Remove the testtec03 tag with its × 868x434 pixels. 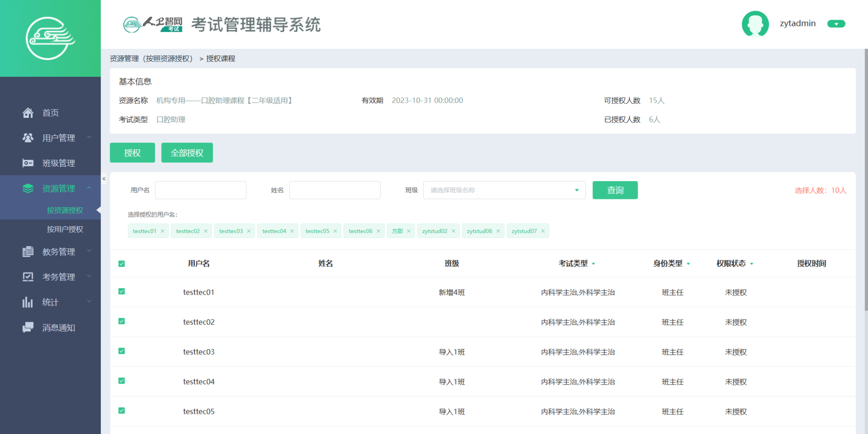[x=249, y=231]
